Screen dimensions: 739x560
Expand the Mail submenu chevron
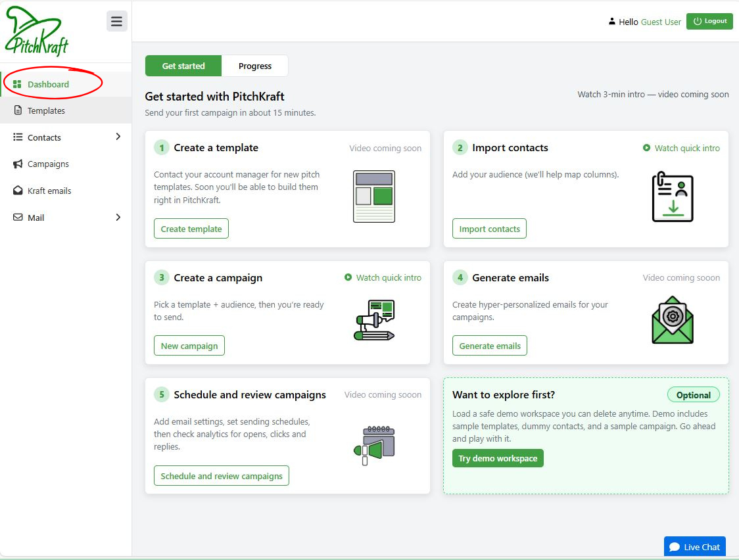point(118,217)
